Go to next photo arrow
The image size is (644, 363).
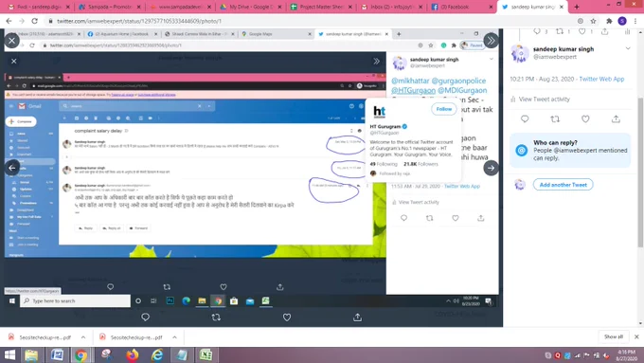pyautogui.click(x=491, y=168)
